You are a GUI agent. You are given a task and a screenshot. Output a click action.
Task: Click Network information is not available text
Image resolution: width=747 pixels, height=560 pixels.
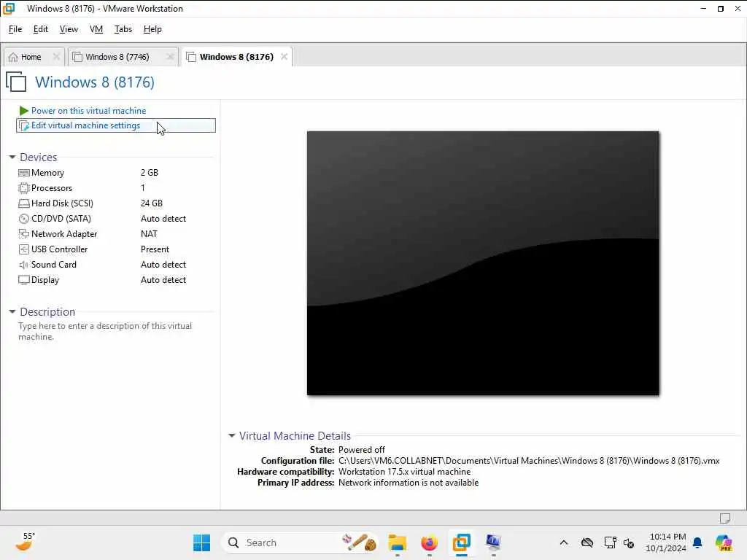409,483
